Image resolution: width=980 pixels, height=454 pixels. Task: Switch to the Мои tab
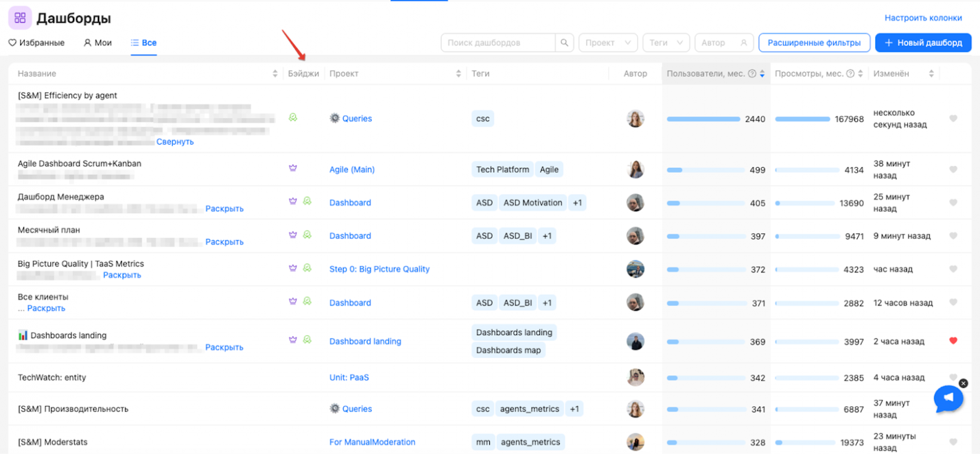click(x=97, y=43)
